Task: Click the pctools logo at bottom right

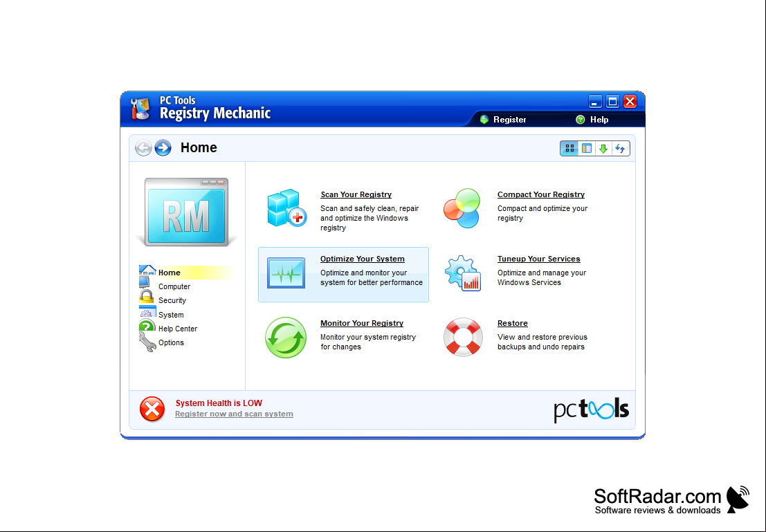Action: click(591, 409)
